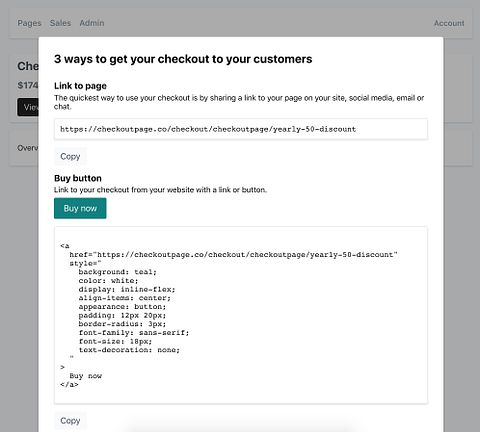The image size is (480, 432).
Task: Go to the Sales section
Action: point(60,23)
